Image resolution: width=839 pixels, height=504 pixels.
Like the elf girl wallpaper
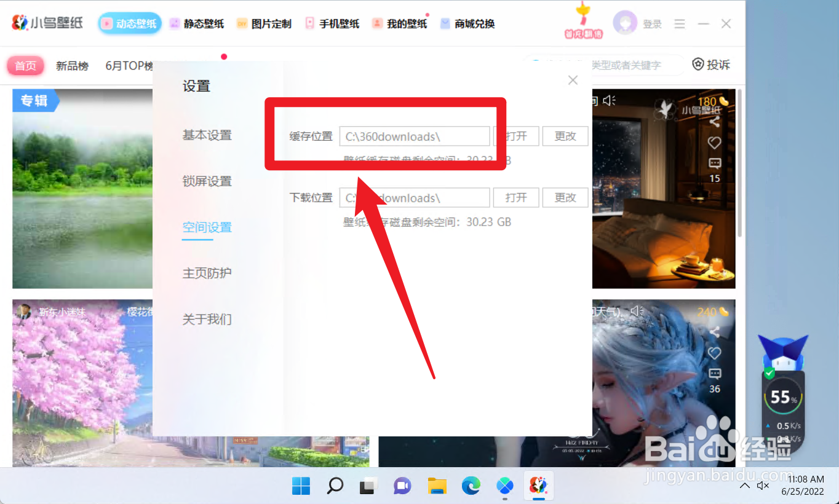[714, 353]
